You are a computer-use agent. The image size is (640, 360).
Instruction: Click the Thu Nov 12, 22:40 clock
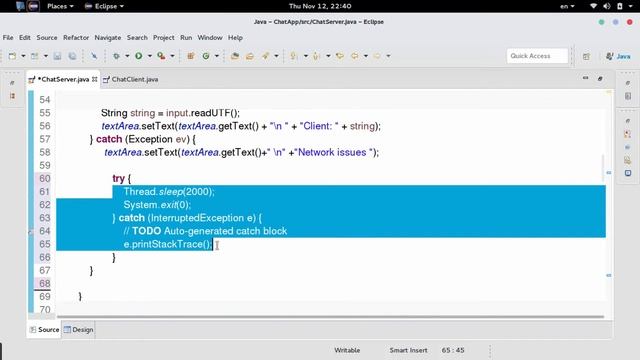(320, 6)
